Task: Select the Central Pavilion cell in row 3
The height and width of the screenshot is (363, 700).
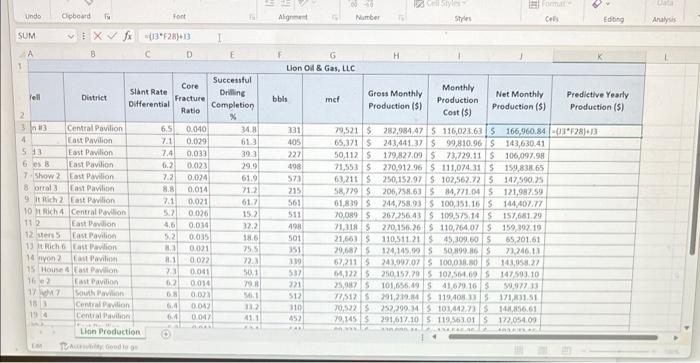Action: pos(95,128)
